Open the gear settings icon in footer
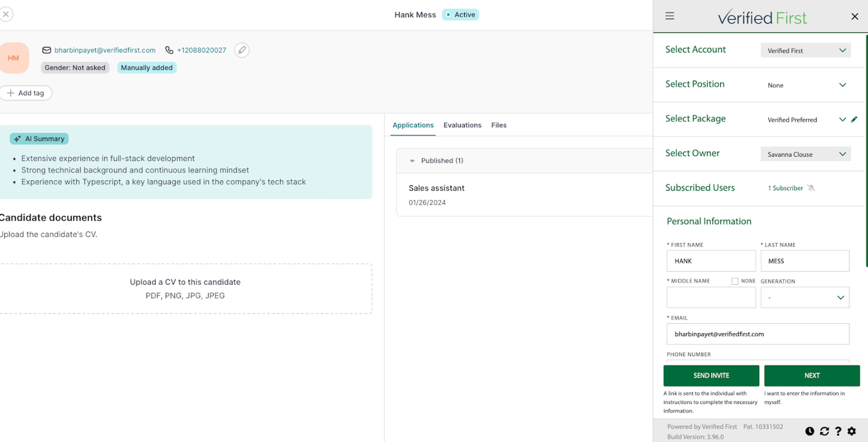 [x=851, y=431]
